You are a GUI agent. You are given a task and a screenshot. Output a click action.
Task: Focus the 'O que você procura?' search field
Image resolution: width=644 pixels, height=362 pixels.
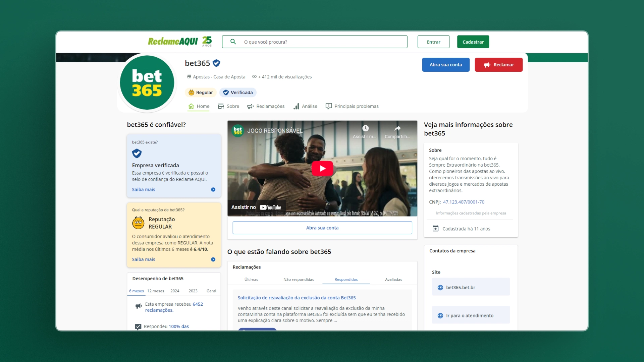315,42
